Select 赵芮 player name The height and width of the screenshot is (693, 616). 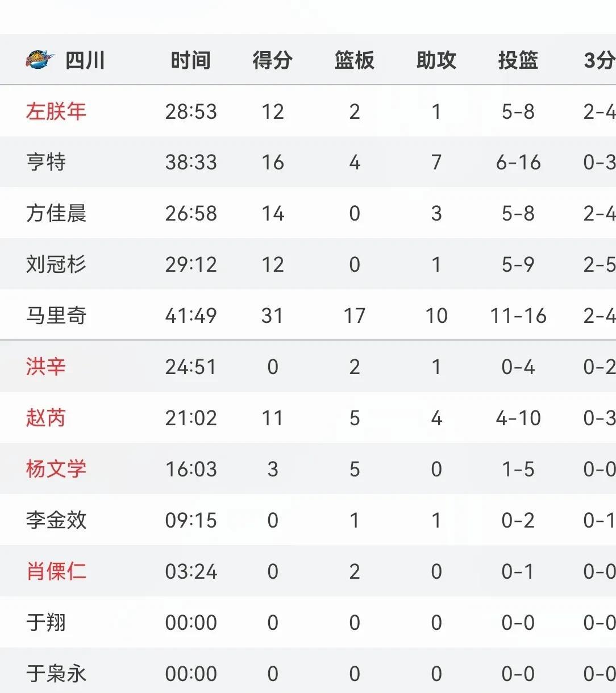pyautogui.click(x=46, y=418)
